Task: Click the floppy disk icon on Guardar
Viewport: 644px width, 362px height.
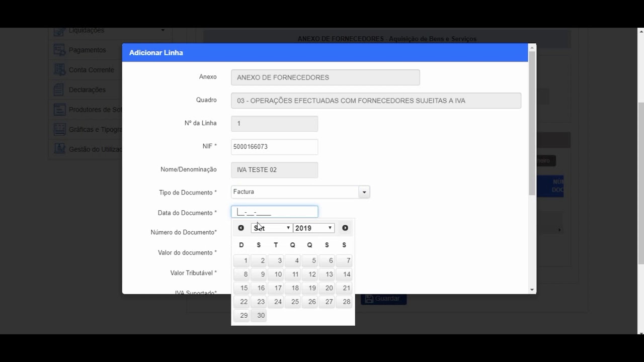Action: (x=369, y=299)
